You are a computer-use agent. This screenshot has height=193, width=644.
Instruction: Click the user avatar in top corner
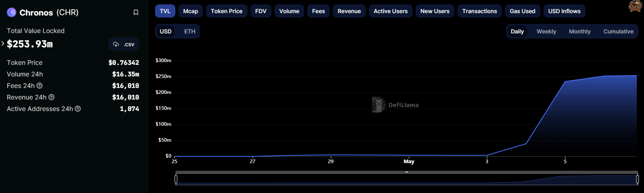(x=636, y=6)
